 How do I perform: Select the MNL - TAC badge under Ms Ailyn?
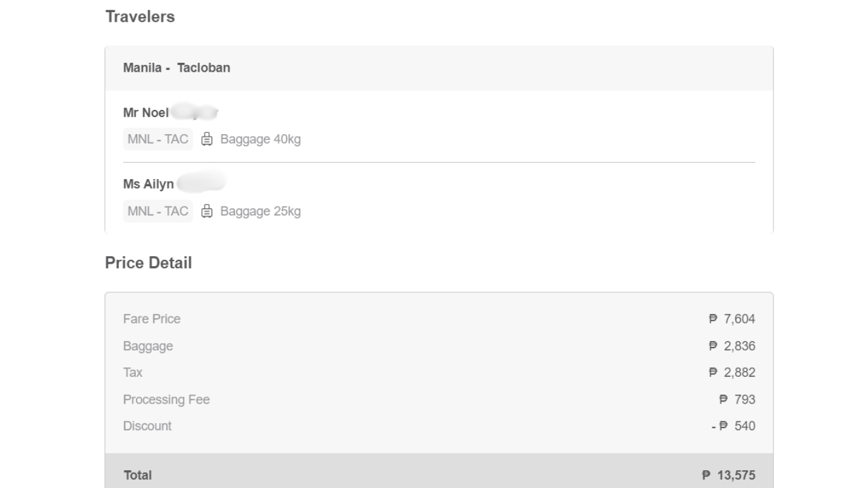coord(158,211)
